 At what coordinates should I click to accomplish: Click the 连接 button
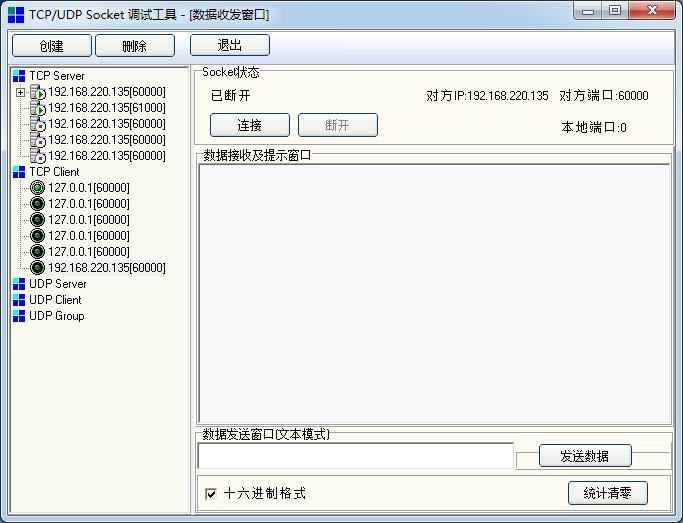tap(250, 125)
